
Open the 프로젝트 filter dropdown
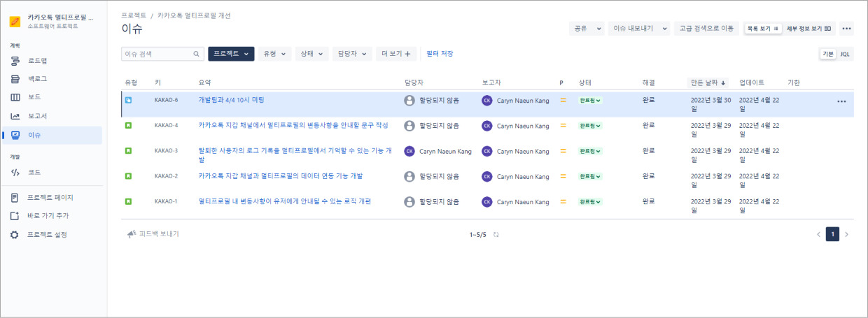(x=231, y=54)
